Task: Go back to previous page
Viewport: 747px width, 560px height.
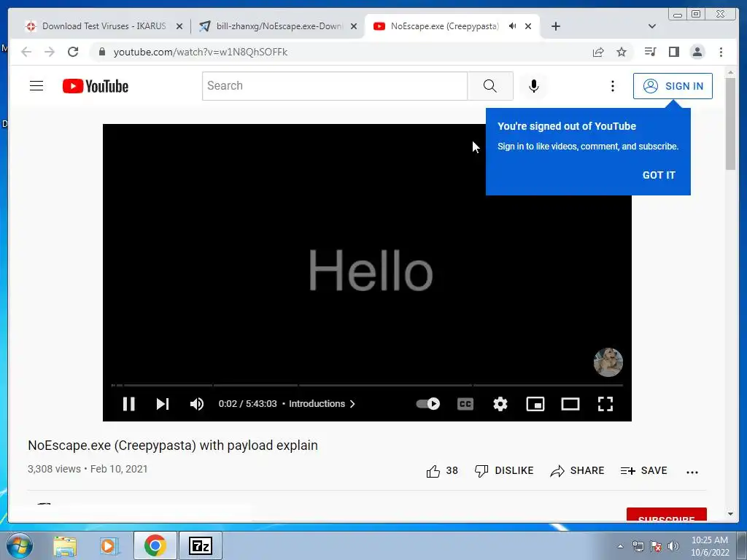Action: click(26, 52)
